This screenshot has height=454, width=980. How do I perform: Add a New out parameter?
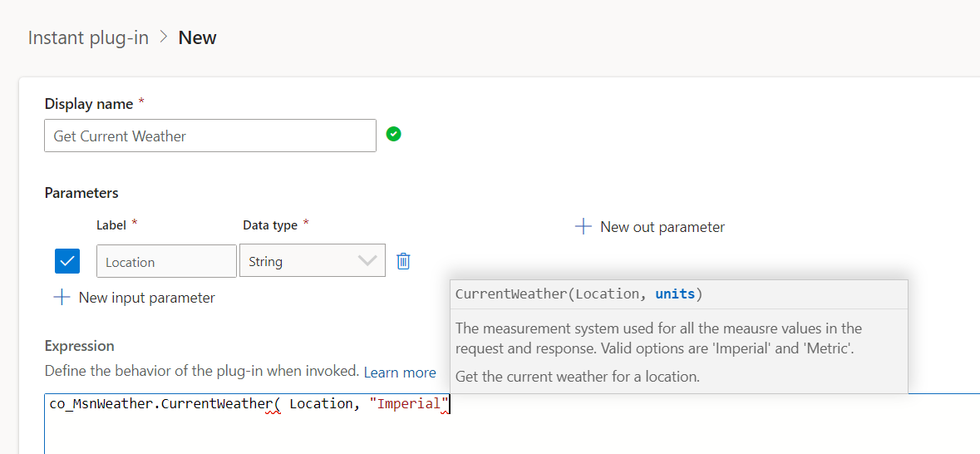point(662,227)
